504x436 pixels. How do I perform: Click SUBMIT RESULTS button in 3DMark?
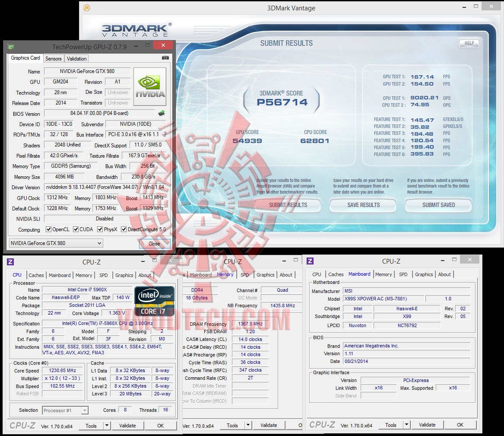pos(288,205)
